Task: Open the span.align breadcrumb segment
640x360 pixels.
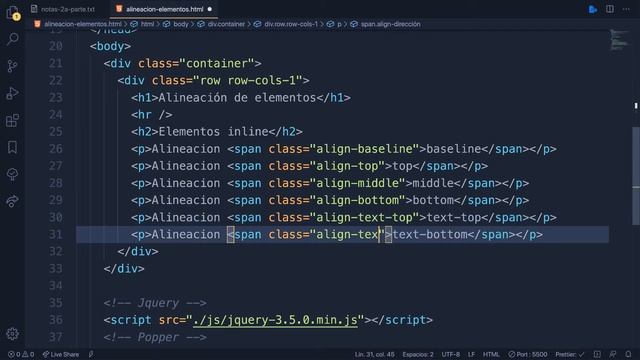Action: 391,24
